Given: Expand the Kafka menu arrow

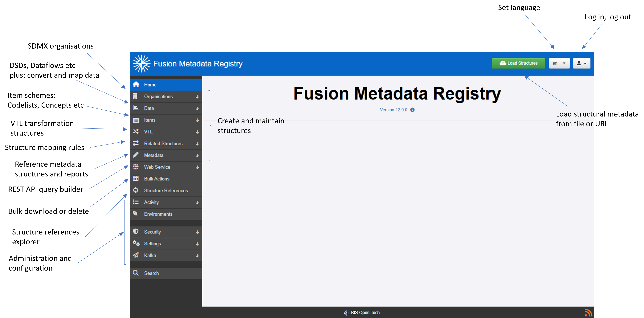Looking at the screenshot, I should pyautogui.click(x=197, y=255).
